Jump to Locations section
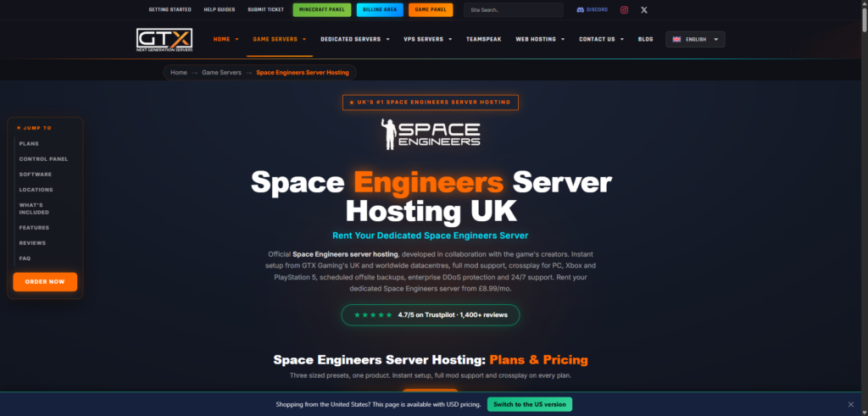 pos(36,190)
